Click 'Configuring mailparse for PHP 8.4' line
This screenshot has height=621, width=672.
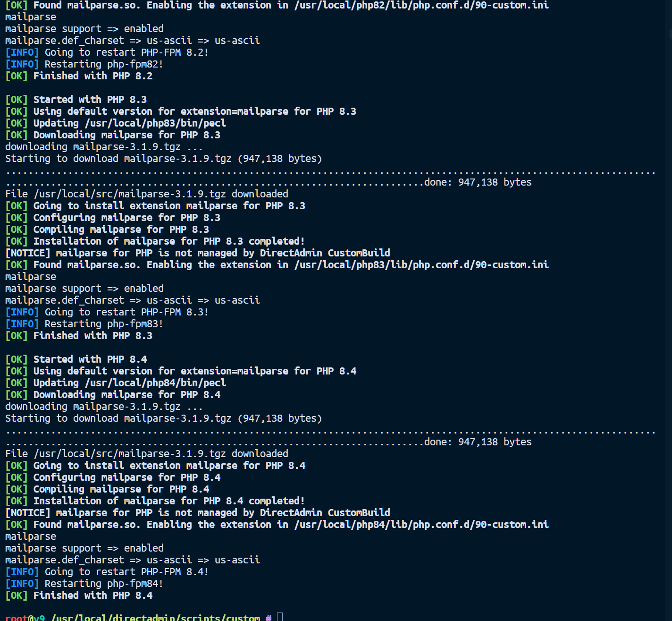(x=126, y=477)
